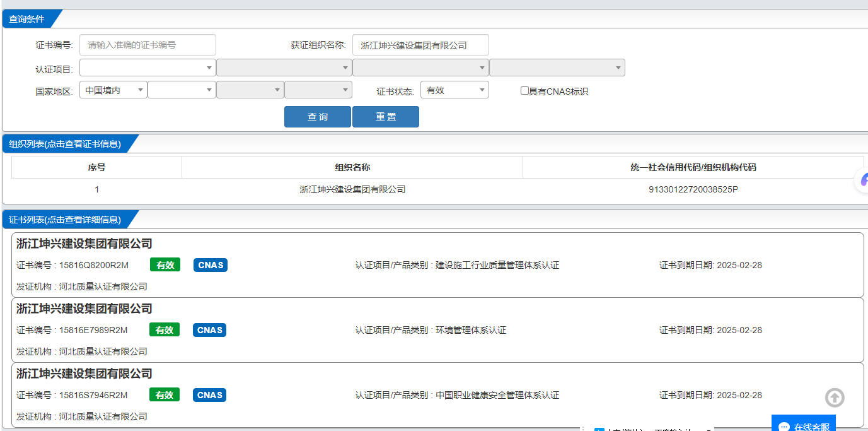Click sequence number 1 in organization list
This screenshot has width=868, height=431.
[x=96, y=189]
